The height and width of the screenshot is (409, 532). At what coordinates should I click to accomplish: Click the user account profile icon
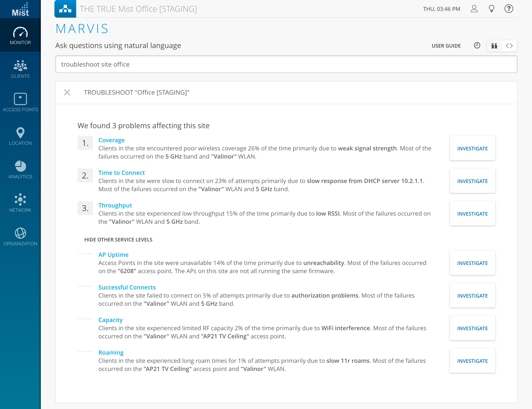pos(474,9)
